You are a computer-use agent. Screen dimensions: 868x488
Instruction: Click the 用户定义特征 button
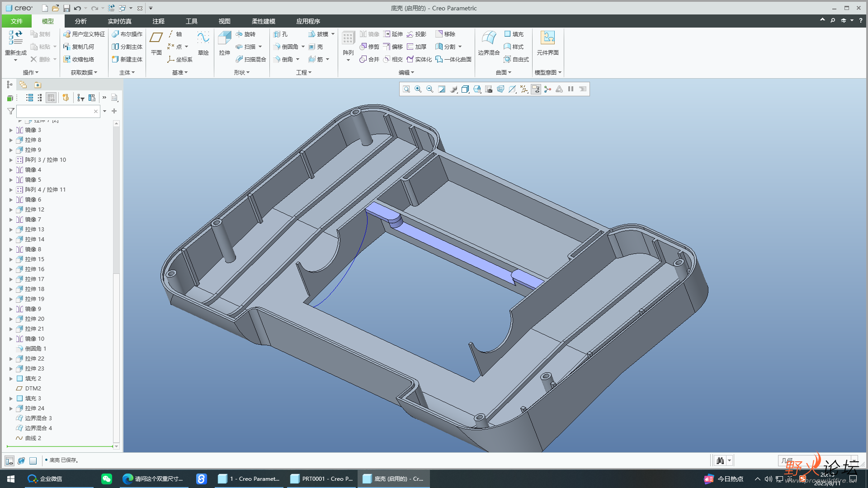point(84,34)
